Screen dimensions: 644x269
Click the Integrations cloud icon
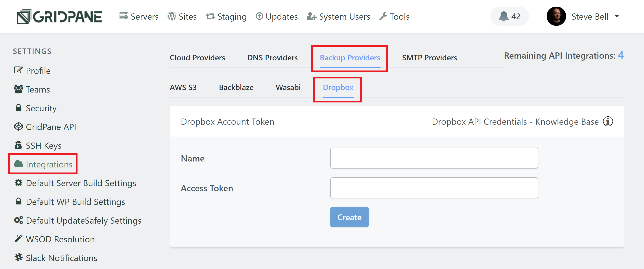coord(18,164)
